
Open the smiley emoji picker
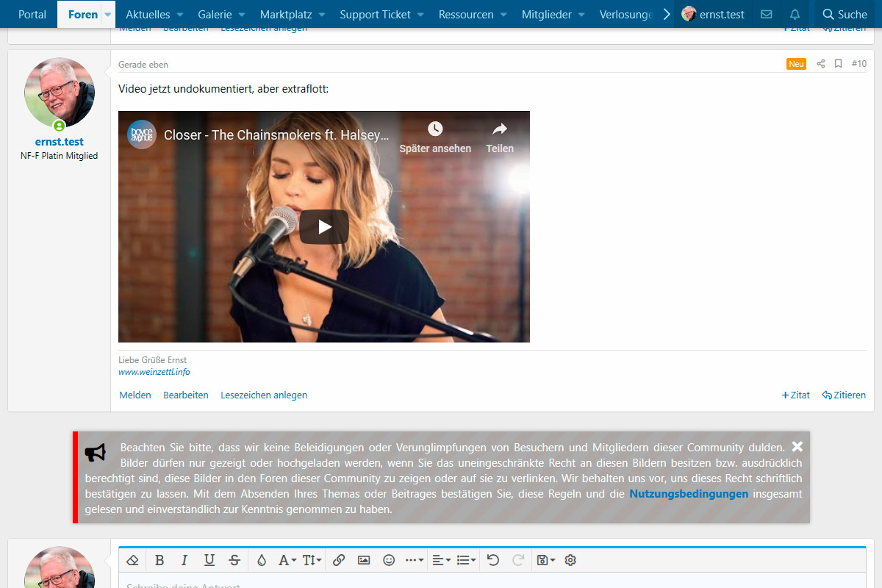click(x=389, y=560)
